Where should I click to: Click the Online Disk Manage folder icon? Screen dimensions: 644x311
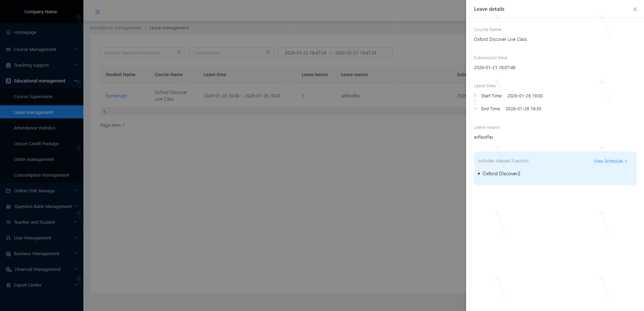click(8, 191)
